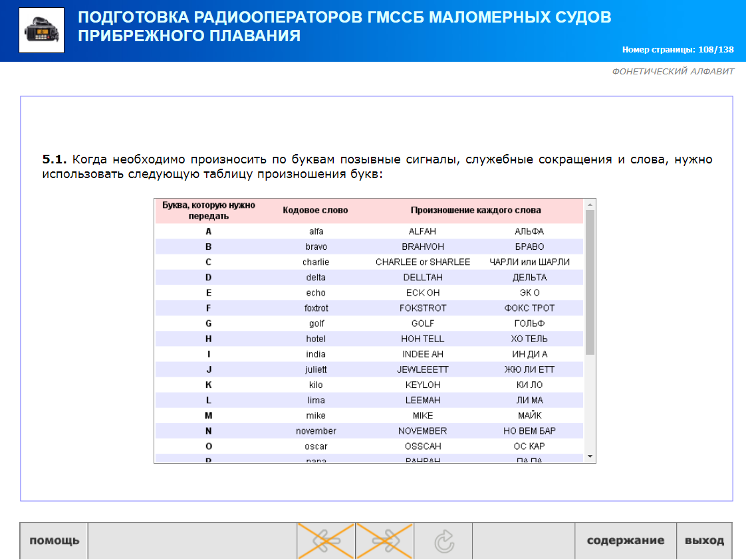Click the letter H cell

(x=208, y=339)
